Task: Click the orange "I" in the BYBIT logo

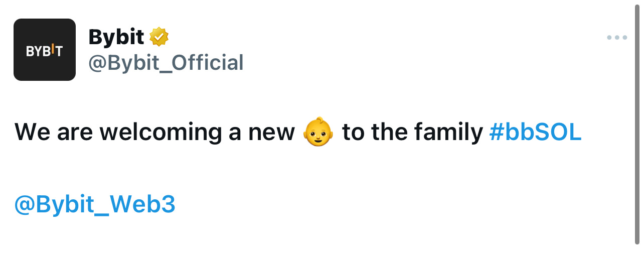Action: tap(52, 50)
